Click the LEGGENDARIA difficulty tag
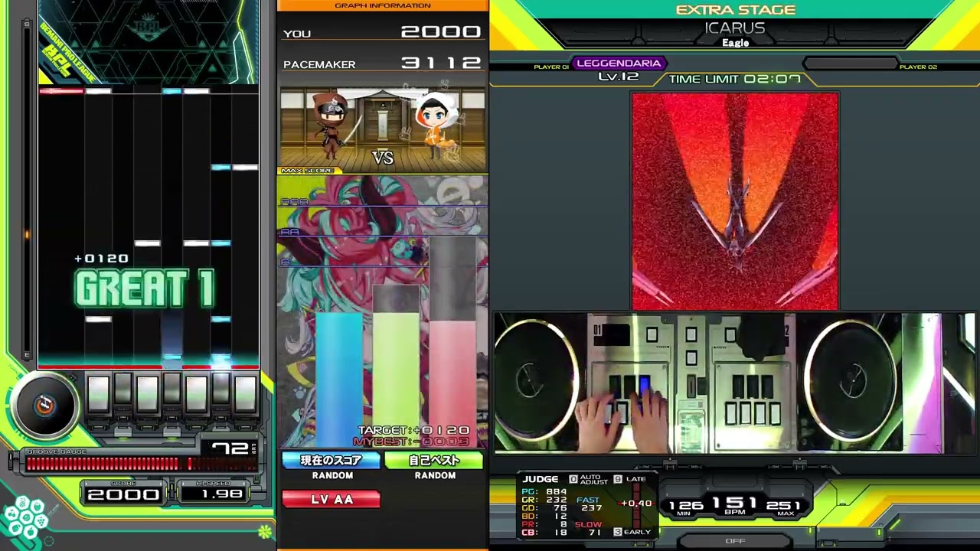This screenshot has width=980, height=551. pos(619,63)
